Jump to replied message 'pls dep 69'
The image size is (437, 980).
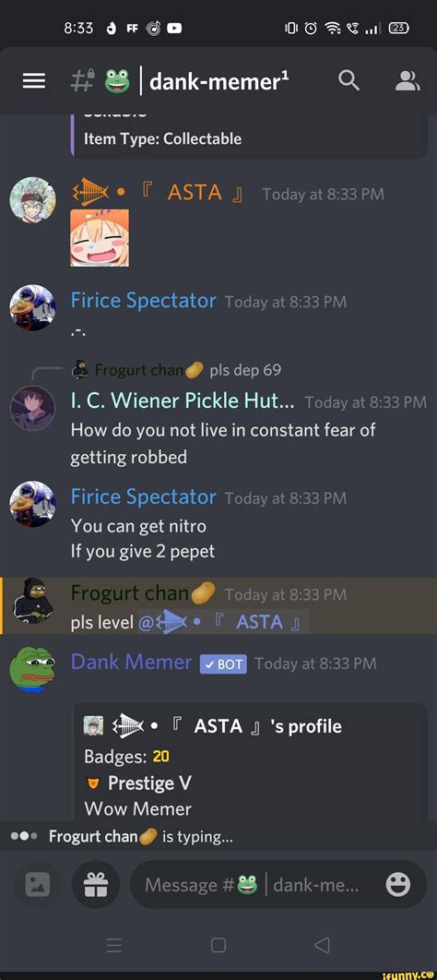(245, 370)
